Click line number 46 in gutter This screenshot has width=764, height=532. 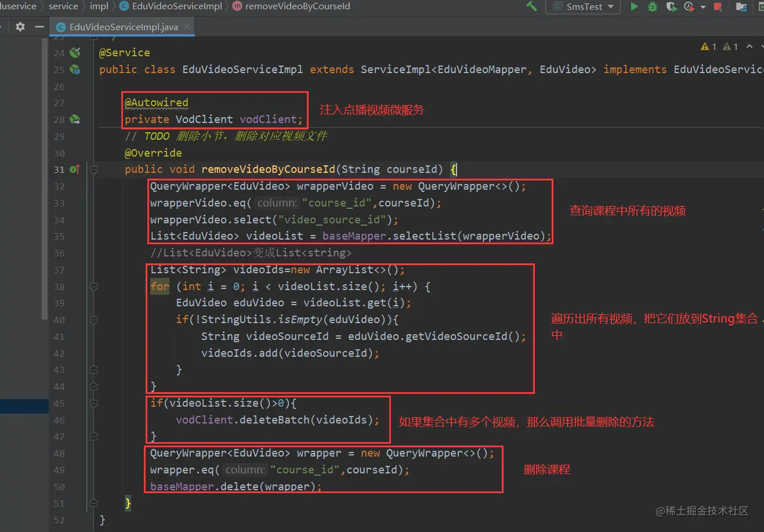tap(59, 420)
